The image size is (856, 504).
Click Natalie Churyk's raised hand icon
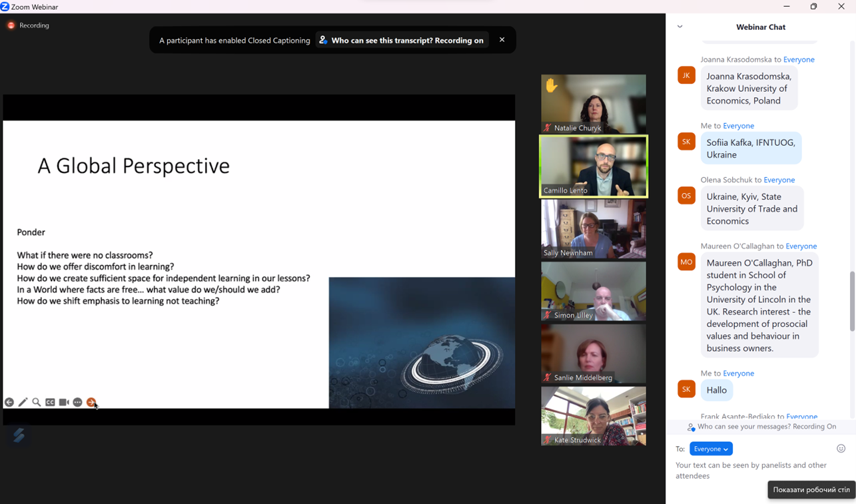coord(552,85)
